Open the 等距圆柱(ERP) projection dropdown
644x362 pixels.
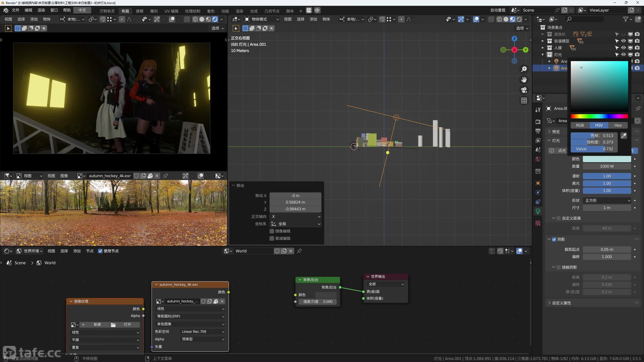[x=190, y=316]
